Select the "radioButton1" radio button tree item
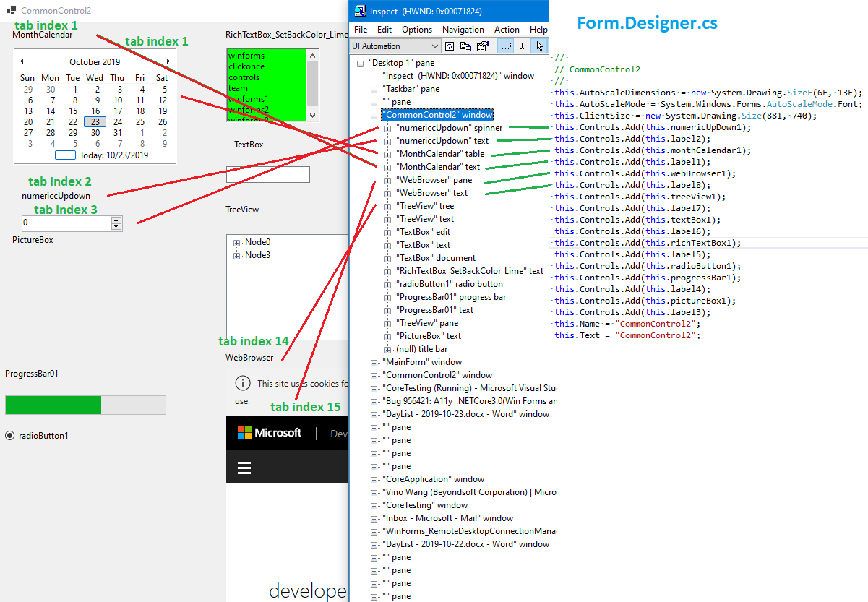The width and height of the screenshot is (868, 602). 450,284
